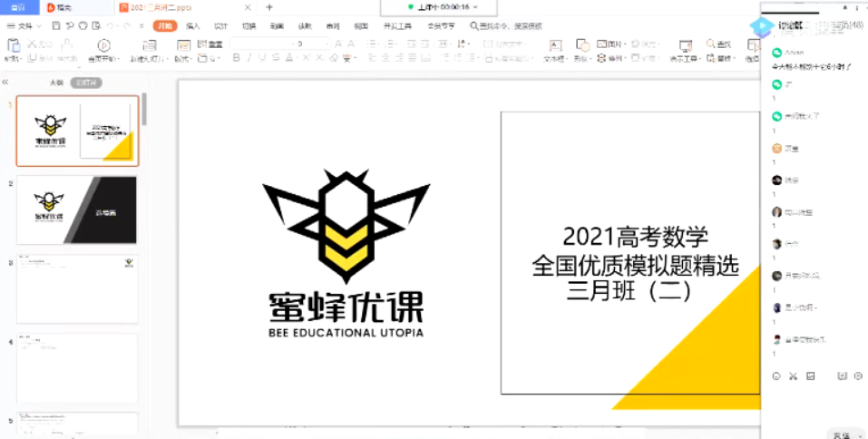Screen dimensions: 868x439
Task: Open the Developer Tools ribbon tab
Action: pos(397,26)
